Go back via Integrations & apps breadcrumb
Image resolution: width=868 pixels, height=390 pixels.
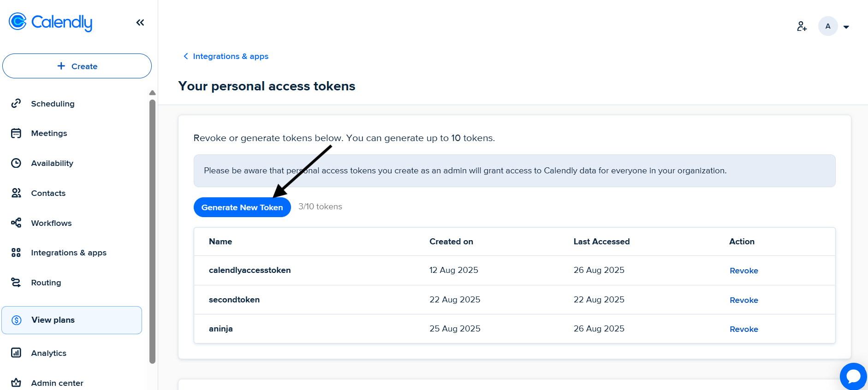click(230, 56)
